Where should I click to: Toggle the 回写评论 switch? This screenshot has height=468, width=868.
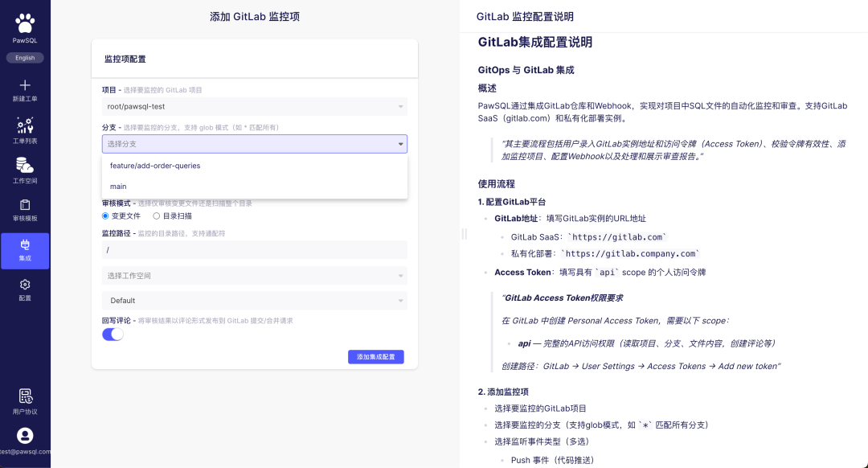click(x=113, y=334)
